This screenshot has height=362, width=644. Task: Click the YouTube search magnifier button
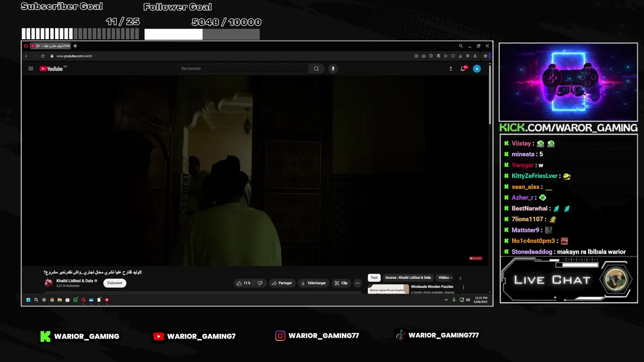[316, 68]
